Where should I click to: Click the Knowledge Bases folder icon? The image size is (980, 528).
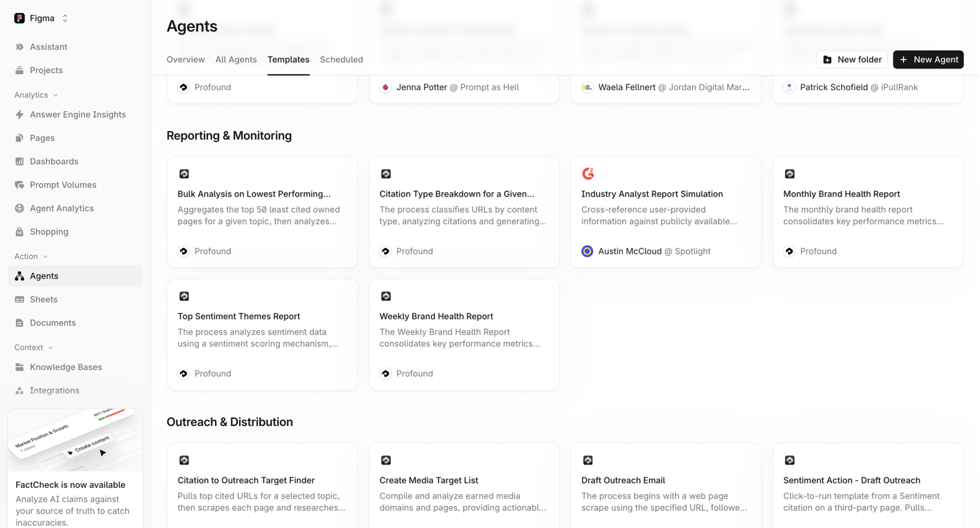click(x=19, y=367)
